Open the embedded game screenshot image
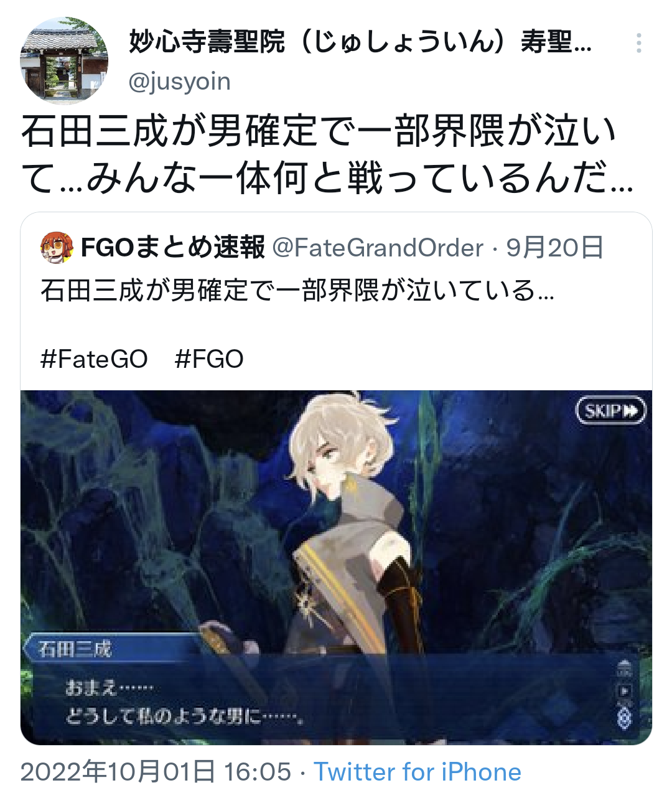The width and height of the screenshot is (672, 798). tap(336, 567)
